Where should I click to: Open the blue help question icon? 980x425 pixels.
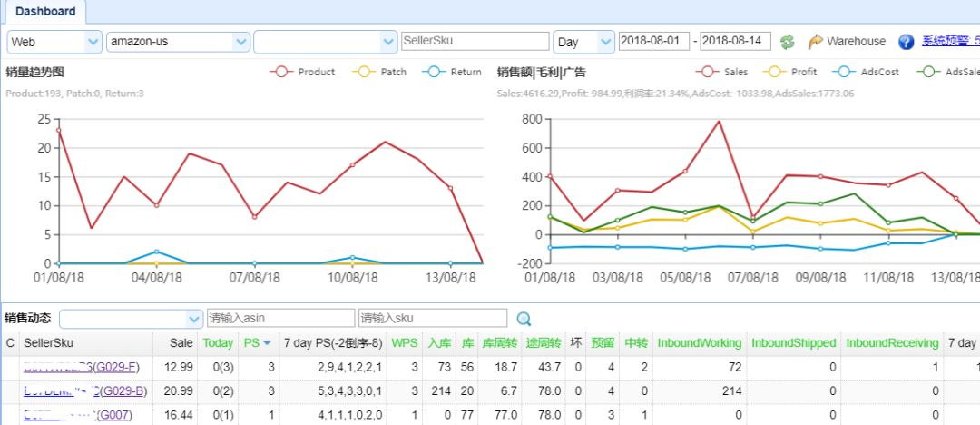tap(906, 42)
